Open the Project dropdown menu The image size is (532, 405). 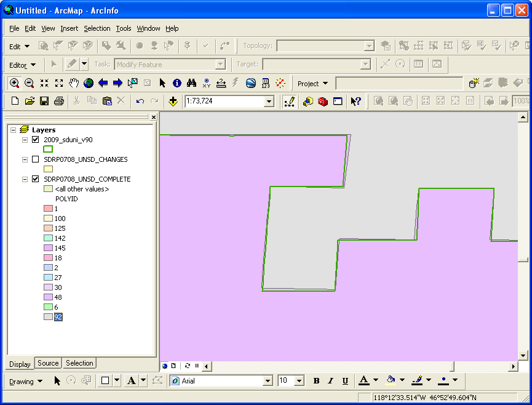pyautogui.click(x=312, y=84)
